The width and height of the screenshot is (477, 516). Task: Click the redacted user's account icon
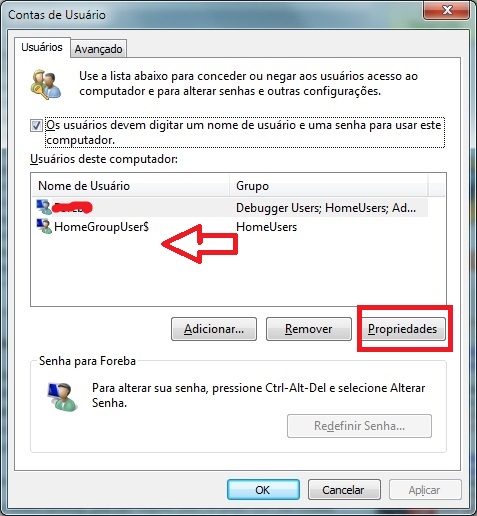(x=44, y=207)
